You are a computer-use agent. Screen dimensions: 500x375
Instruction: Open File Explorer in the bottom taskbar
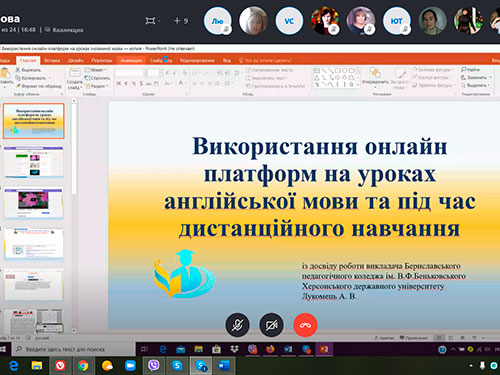(x=37, y=366)
